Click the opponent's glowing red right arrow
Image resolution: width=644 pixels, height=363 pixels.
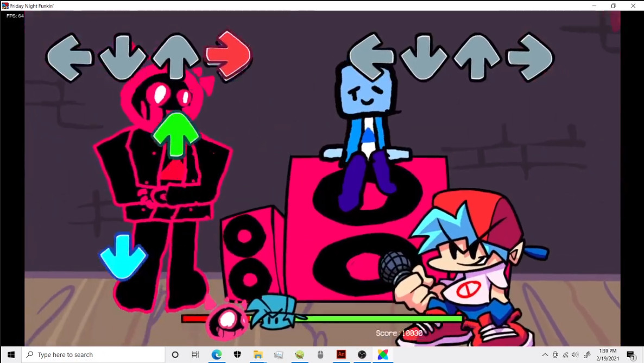click(229, 55)
